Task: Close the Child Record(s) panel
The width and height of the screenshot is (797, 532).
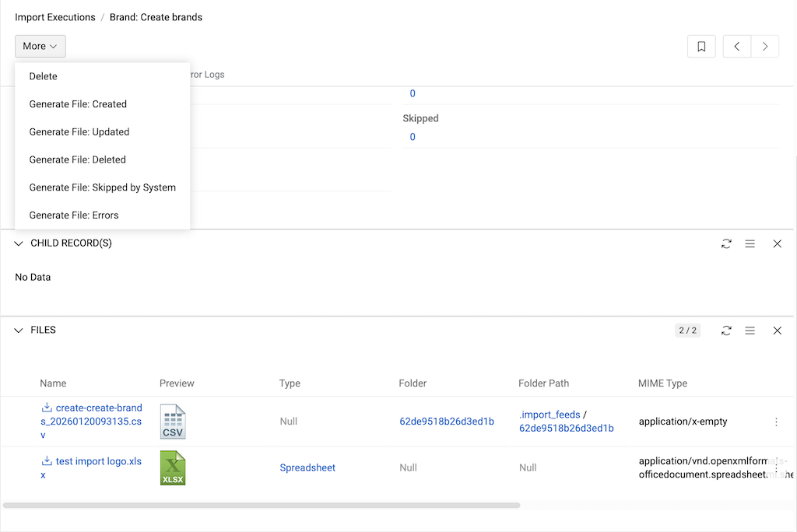Action: (x=777, y=243)
